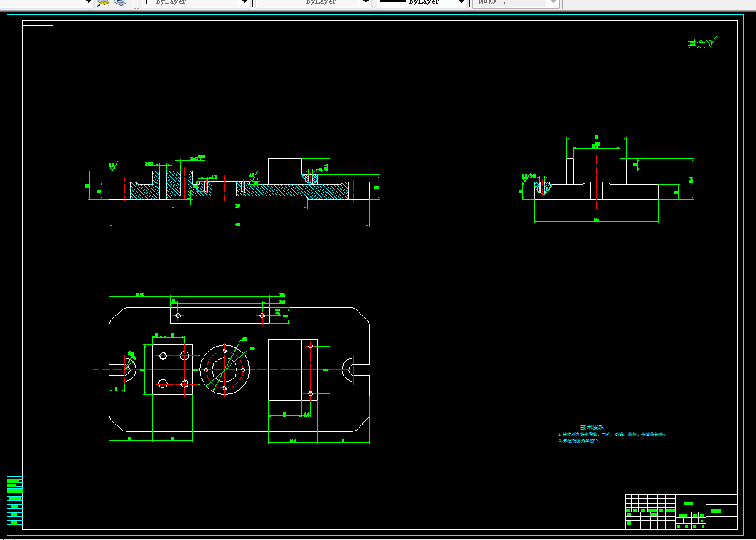Image resolution: width=756 pixels, height=540 pixels.
Task: Select the cyan line in front section view
Action: (x=285, y=171)
